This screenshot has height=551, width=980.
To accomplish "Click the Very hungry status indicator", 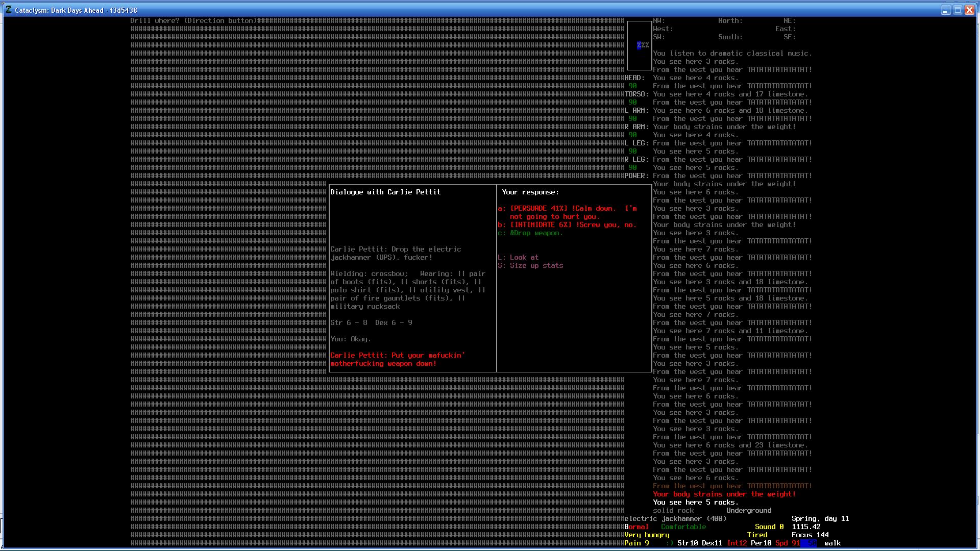I will coord(647,535).
